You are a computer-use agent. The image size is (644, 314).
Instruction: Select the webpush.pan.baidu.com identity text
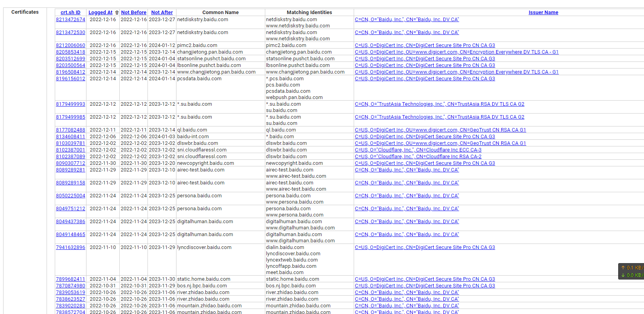294,97
